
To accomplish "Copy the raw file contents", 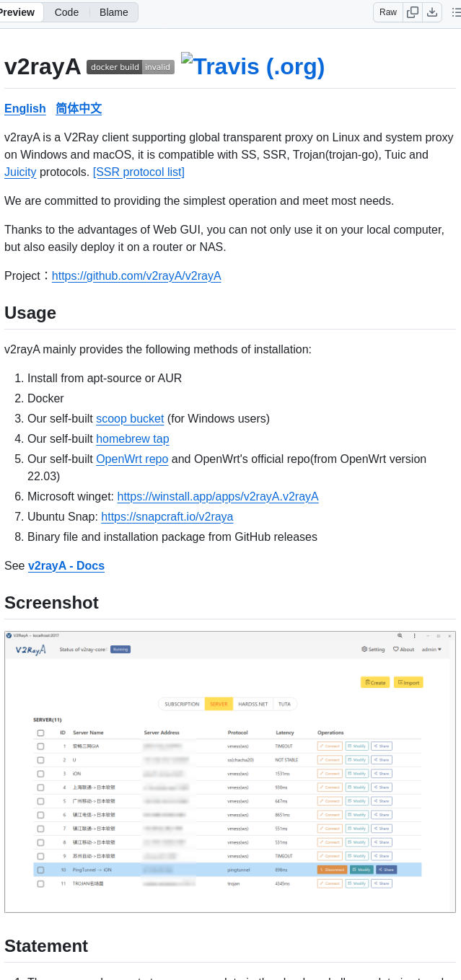I will tap(413, 12).
